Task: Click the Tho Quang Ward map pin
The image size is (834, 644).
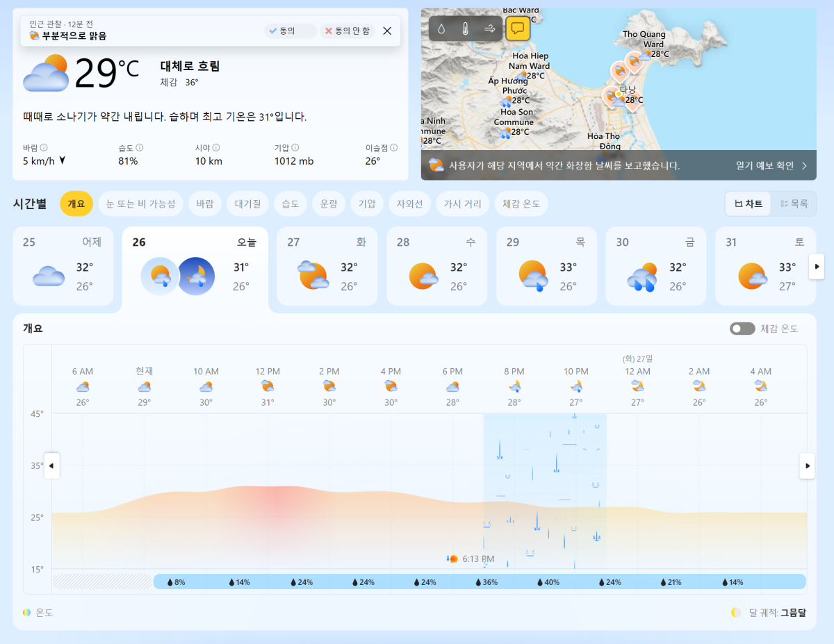Action: click(x=634, y=61)
